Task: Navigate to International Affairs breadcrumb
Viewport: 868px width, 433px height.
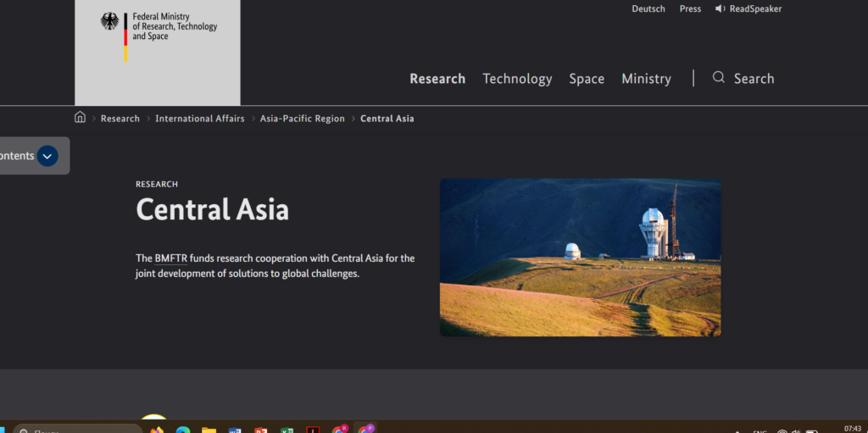Action: click(x=199, y=119)
